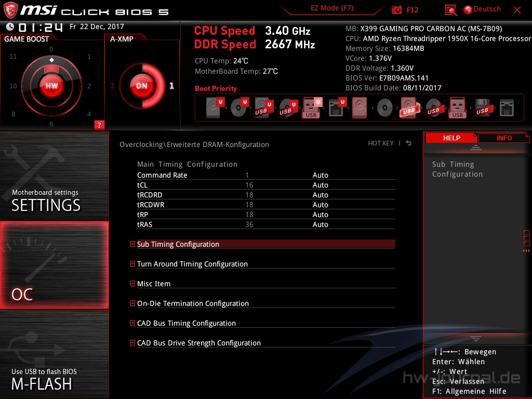Screen dimensions: 532x399
Task: Set the tCL Auto field
Action: [x=320, y=185]
